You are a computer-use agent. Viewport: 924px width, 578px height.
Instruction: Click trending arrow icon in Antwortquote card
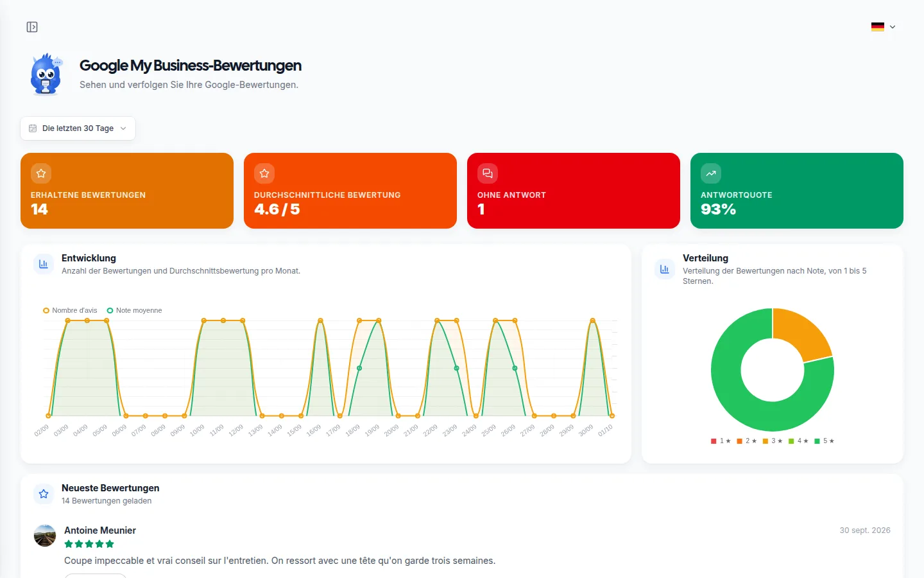[x=711, y=173]
